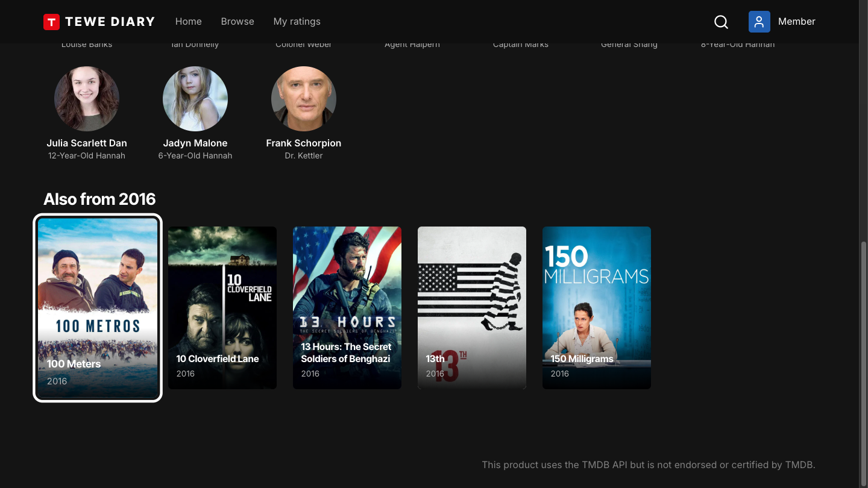Open the search magnifier icon
The width and height of the screenshot is (868, 488).
721,22
